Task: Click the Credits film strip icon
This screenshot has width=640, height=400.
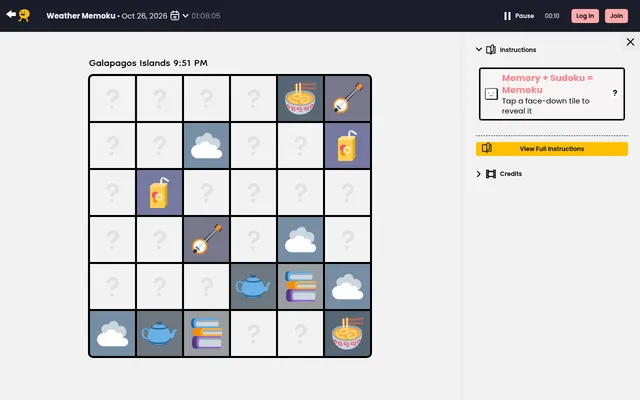Action: coord(491,174)
